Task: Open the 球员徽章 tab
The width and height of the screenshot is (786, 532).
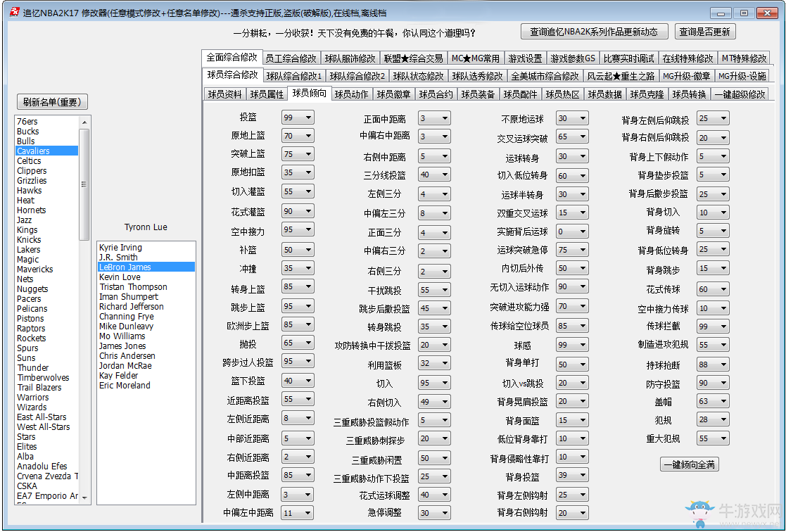Action: click(393, 94)
